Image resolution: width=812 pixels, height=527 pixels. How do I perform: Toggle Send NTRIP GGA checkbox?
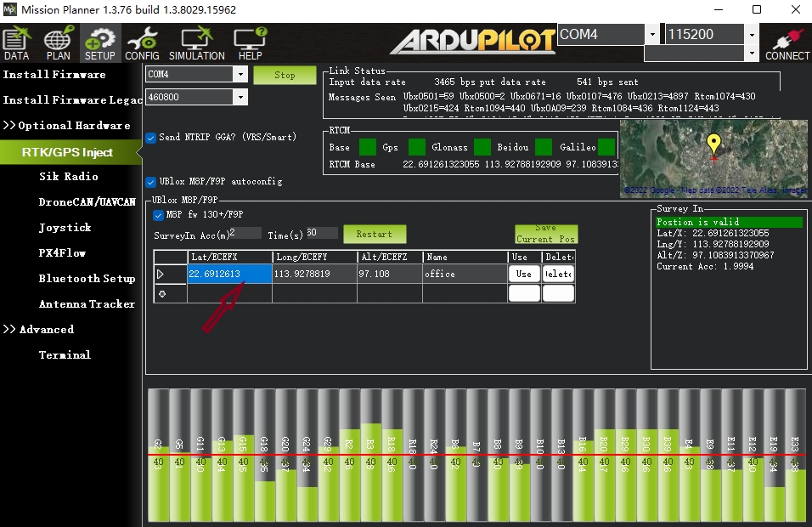151,138
